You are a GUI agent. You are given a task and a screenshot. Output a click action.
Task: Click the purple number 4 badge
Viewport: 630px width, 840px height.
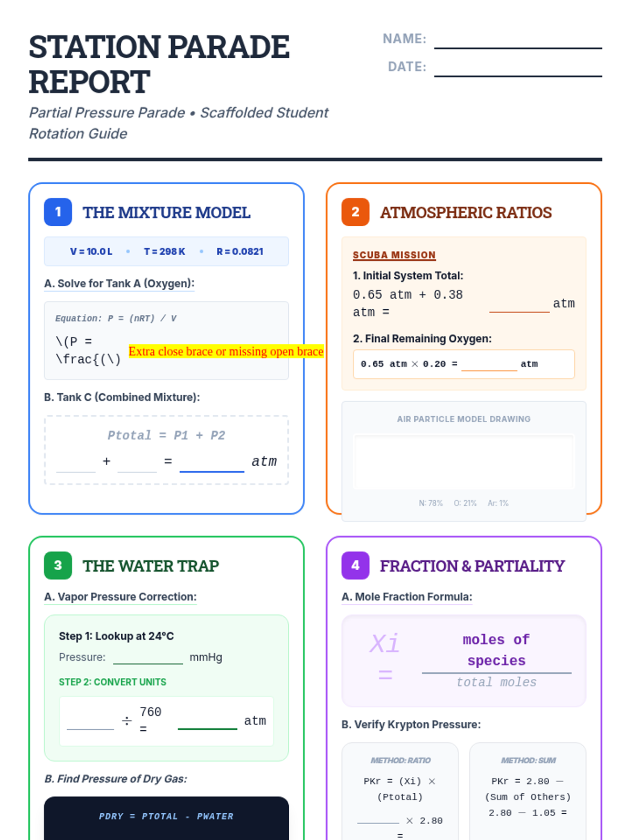pos(355,565)
